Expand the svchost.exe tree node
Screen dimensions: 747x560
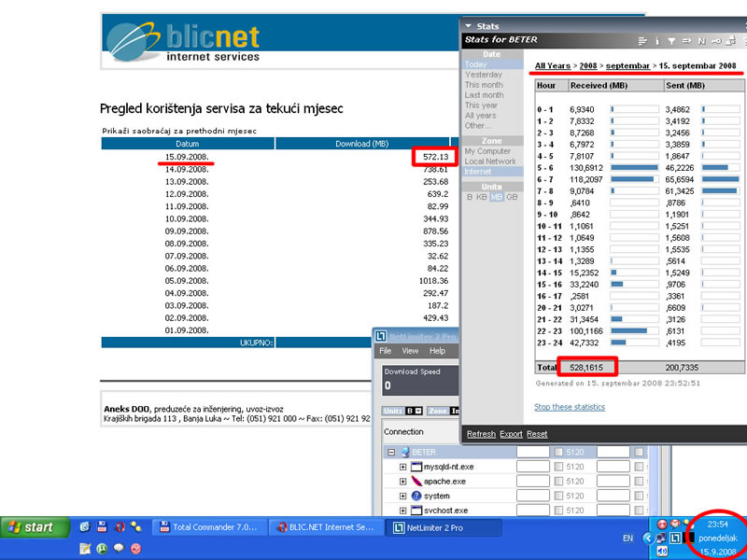pos(402,511)
